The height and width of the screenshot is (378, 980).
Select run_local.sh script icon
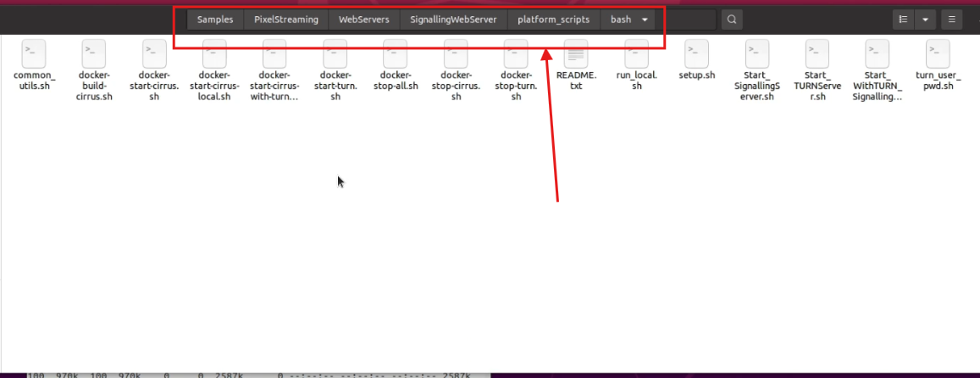(636, 53)
